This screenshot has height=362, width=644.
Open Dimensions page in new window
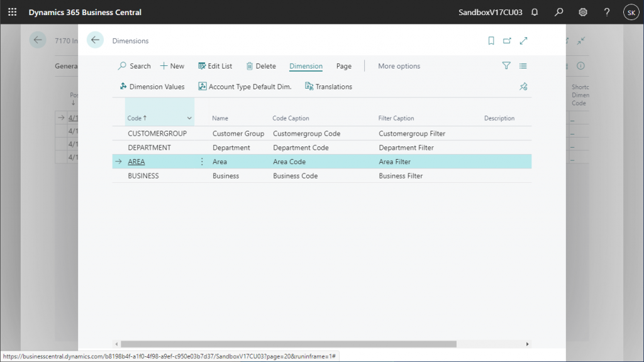507,41
